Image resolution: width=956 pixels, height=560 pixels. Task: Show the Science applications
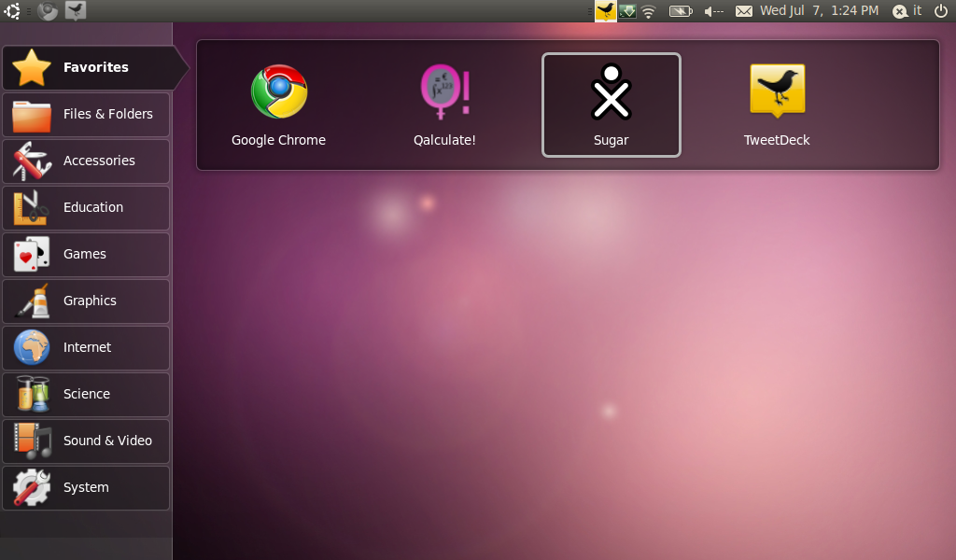[86, 394]
